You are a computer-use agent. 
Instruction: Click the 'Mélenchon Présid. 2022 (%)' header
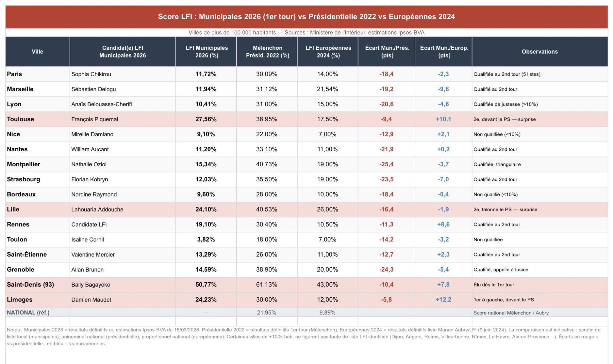point(267,52)
